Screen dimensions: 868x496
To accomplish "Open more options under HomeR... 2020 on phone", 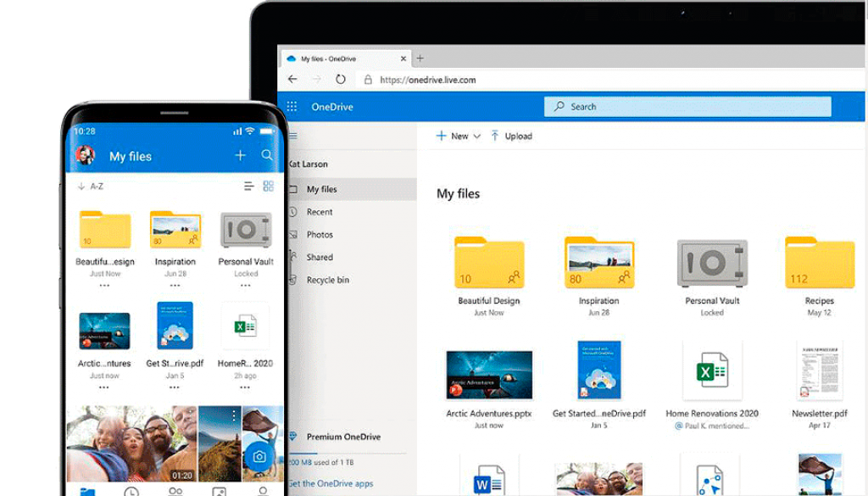I will 245,387.
